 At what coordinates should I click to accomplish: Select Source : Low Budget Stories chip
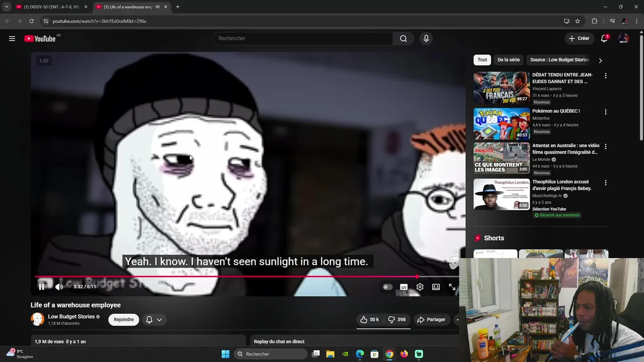tap(559, 60)
